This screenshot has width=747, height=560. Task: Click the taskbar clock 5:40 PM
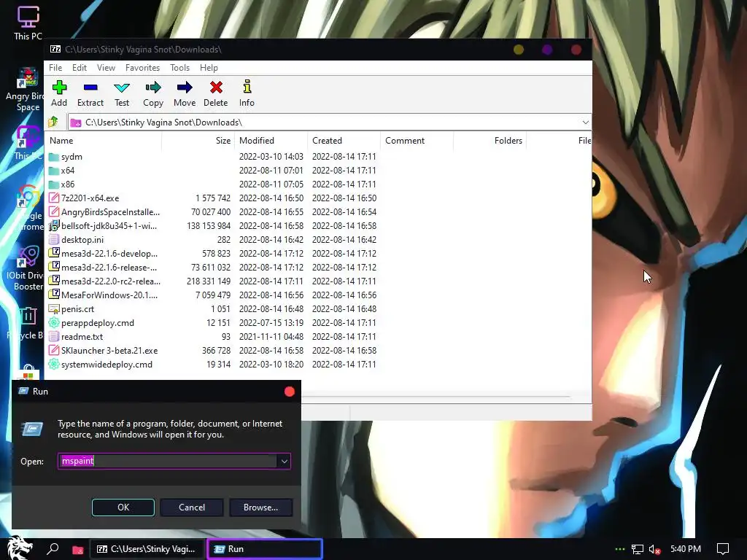[x=686, y=549]
